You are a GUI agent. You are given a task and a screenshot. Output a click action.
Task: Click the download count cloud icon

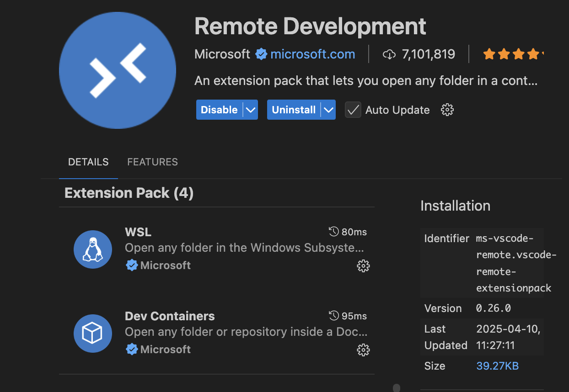coord(389,55)
